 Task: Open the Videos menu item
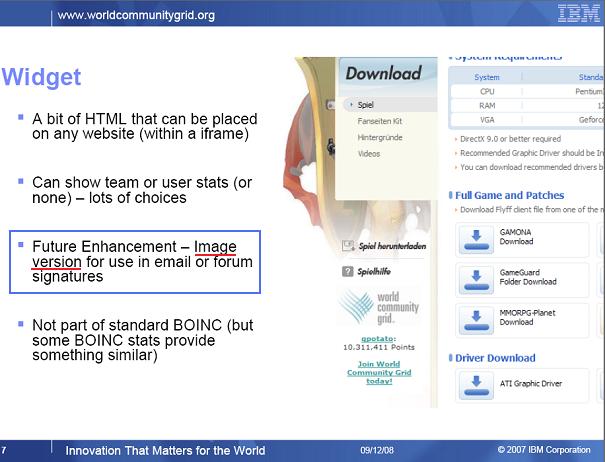click(369, 154)
